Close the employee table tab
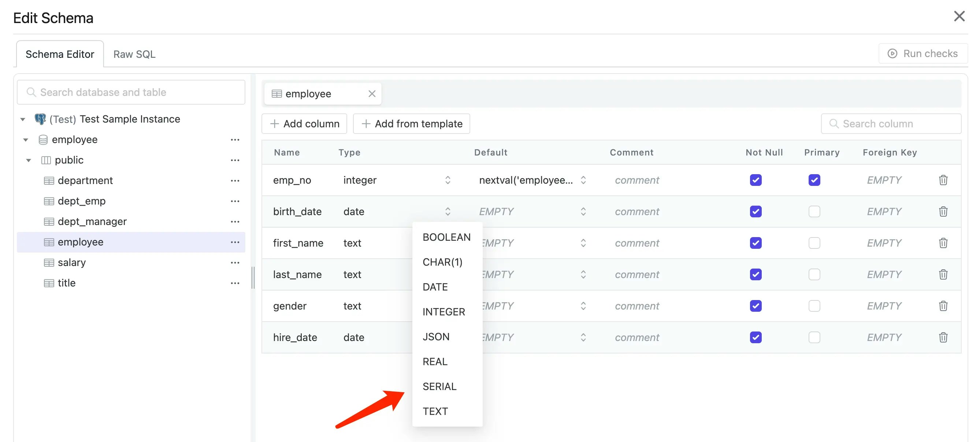 click(x=372, y=94)
